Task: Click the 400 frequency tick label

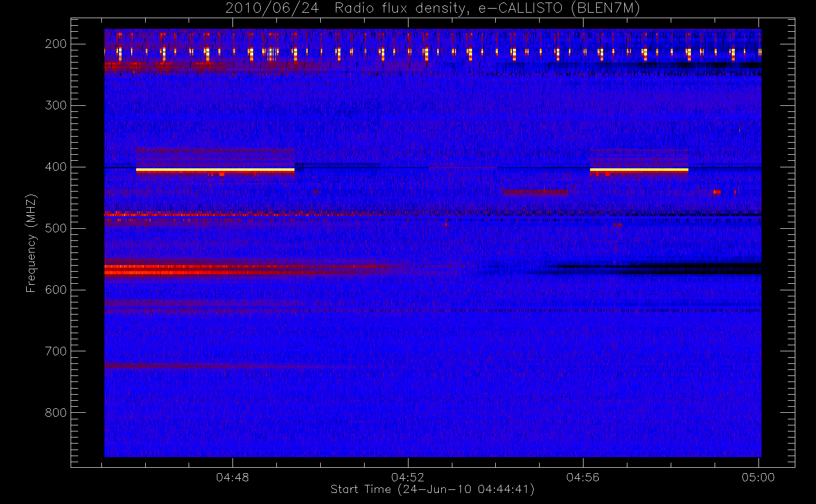Action: 56,167
